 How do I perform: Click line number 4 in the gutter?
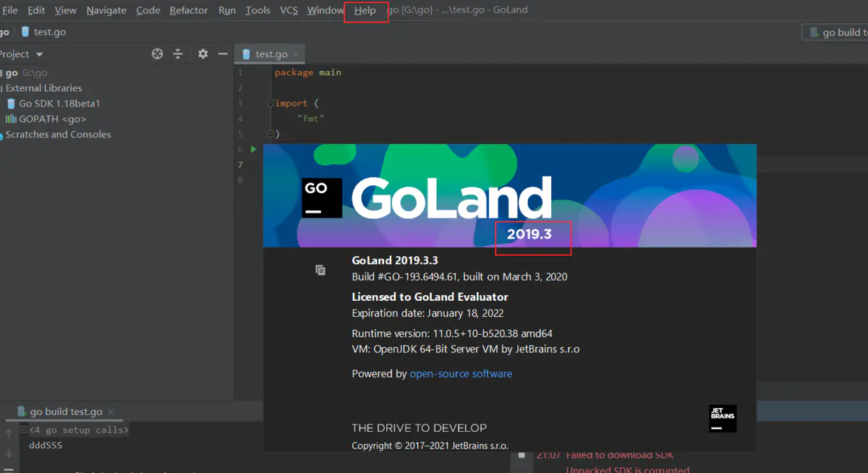tap(240, 119)
